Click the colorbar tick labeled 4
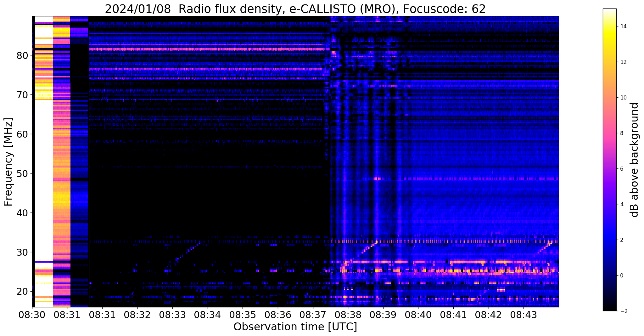The width and height of the screenshot is (644, 336). [621, 204]
